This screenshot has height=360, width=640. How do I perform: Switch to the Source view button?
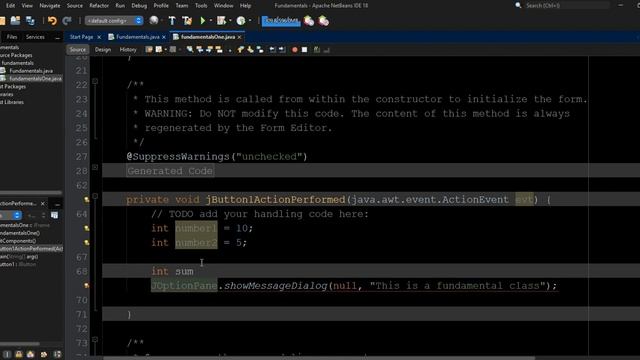pyautogui.click(x=78, y=49)
